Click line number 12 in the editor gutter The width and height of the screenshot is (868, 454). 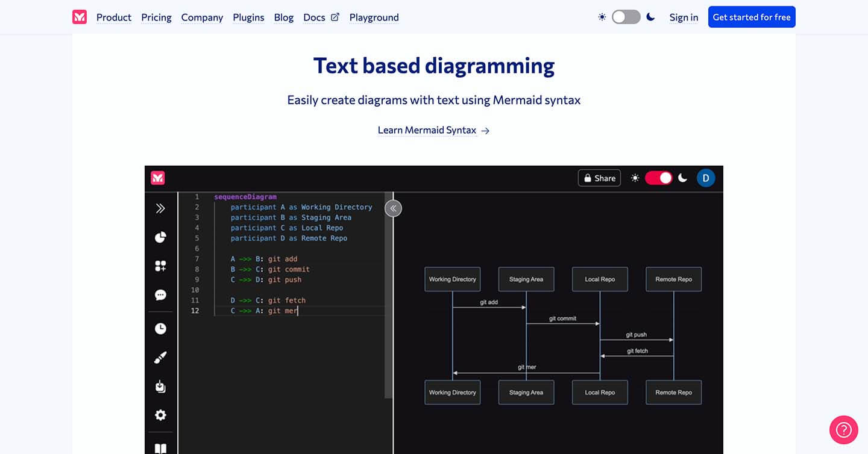tap(195, 311)
